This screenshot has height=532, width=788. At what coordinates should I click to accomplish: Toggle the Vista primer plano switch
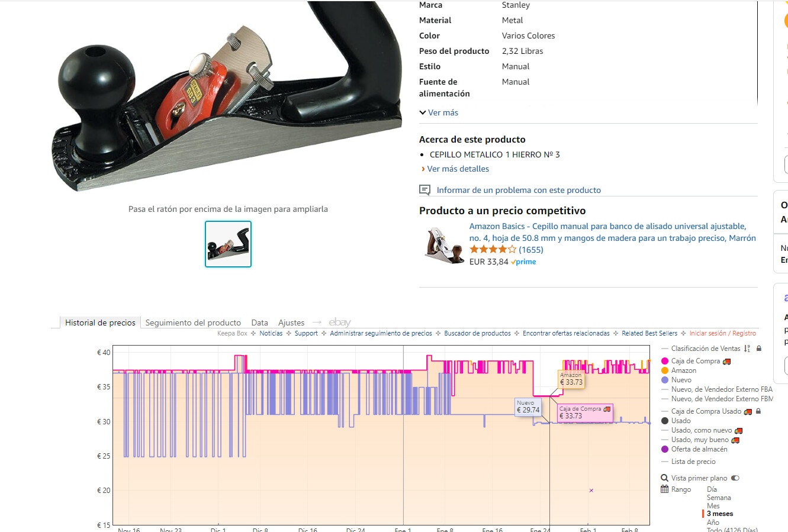[735, 478]
